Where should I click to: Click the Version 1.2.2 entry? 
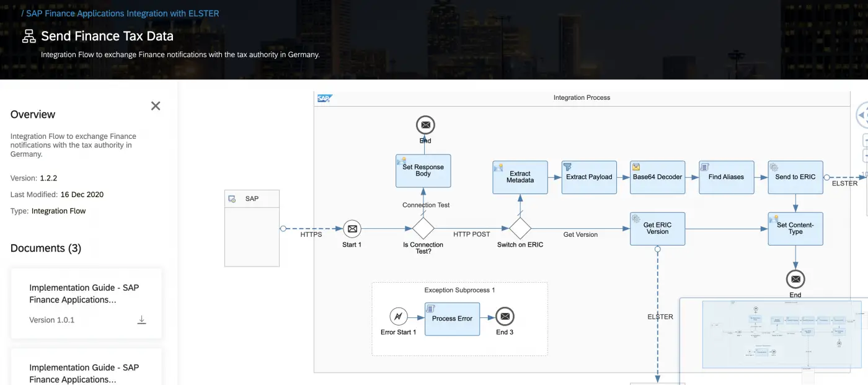[x=34, y=178]
